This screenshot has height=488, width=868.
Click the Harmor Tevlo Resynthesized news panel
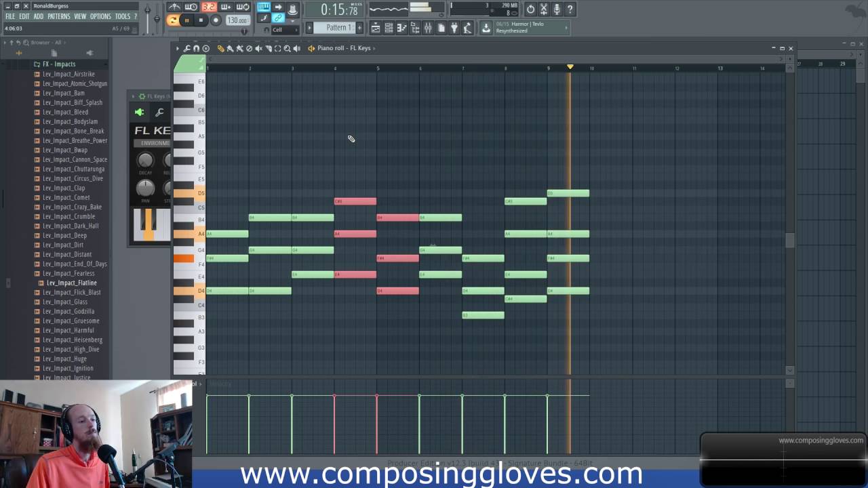click(x=532, y=27)
